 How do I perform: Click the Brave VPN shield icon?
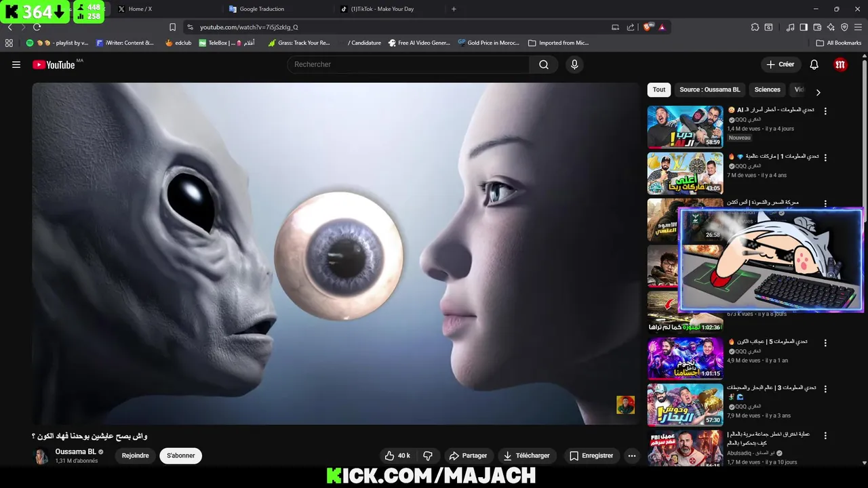(844, 27)
